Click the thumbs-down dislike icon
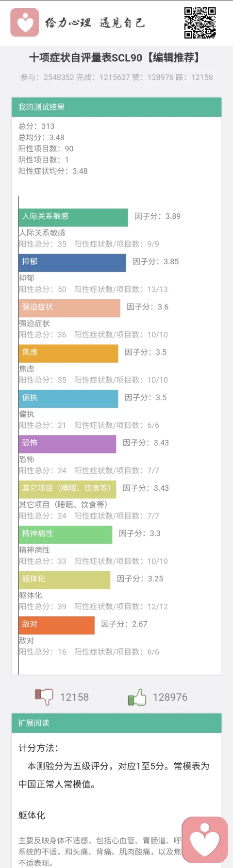Viewport: 233px width, 868px height. tap(44, 697)
